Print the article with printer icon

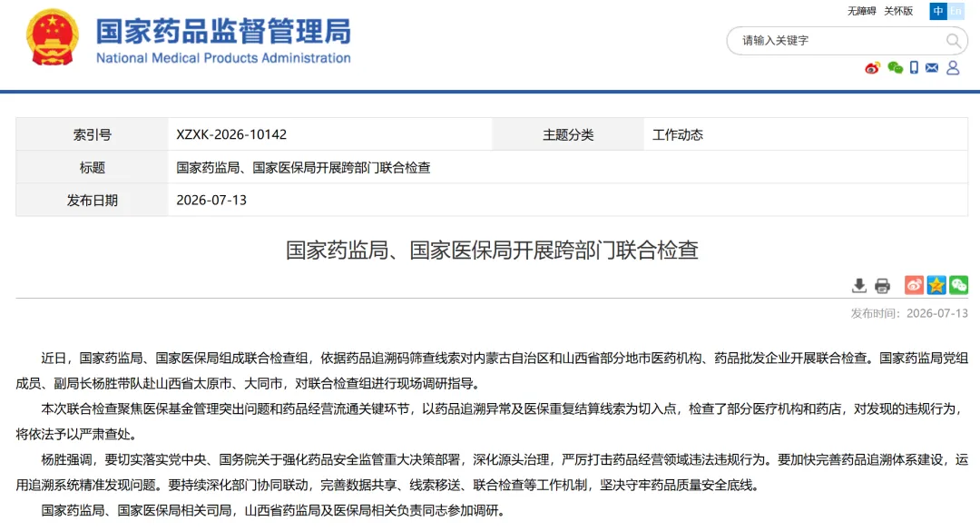(x=883, y=286)
